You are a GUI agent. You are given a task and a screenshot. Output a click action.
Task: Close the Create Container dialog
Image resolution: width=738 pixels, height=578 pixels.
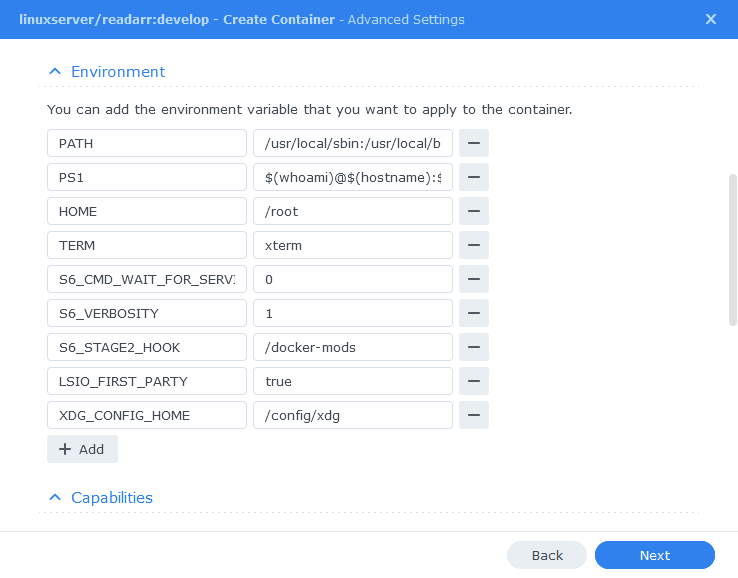[711, 19]
